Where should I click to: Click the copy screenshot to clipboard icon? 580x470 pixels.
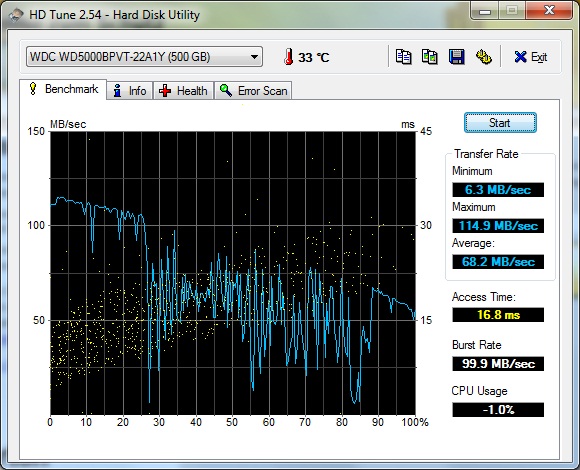click(x=430, y=57)
